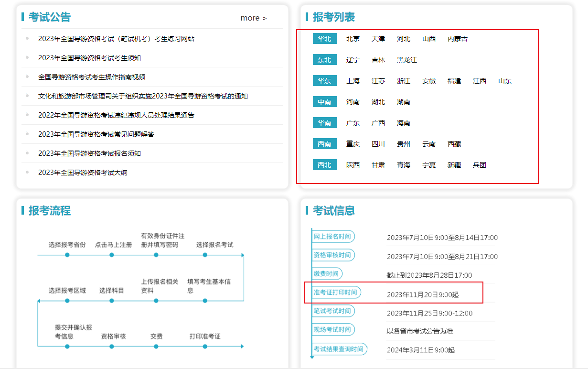Image resolution: width=588 pixels, height=369 pixels.
Task: Click the 华东 region tag
Action: (x=324, y=81)
